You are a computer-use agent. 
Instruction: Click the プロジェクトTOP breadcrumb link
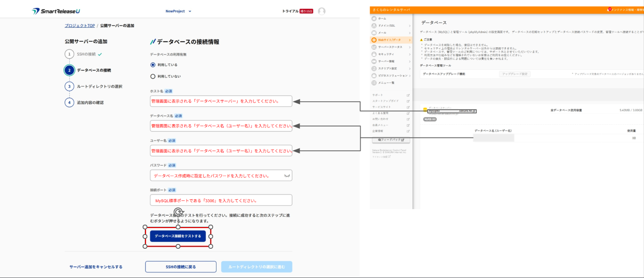79,26
